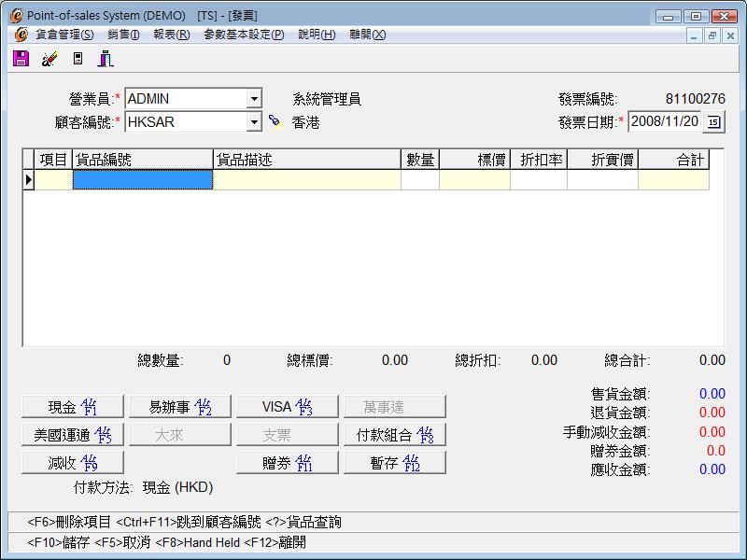Viewport: 747px width, 560px height.
Task: Expand the 顧客編號 HKSAR dropdown
Action: click(x=254, y=122)
